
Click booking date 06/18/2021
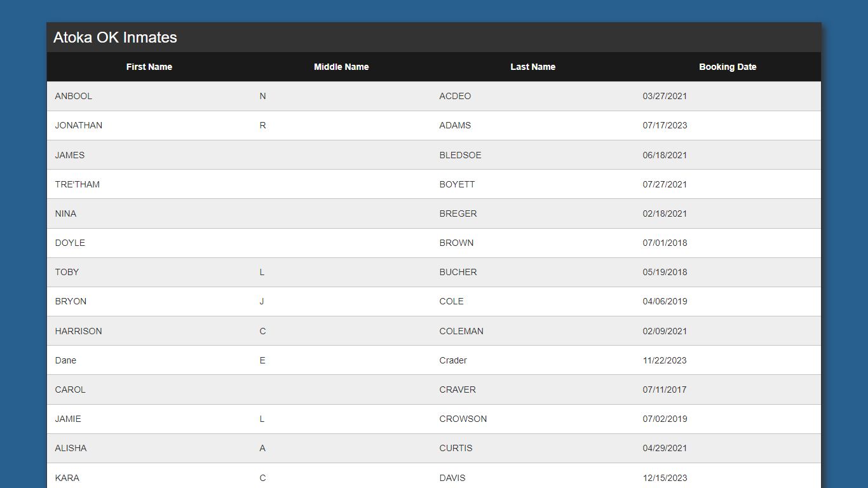[665, 155]
